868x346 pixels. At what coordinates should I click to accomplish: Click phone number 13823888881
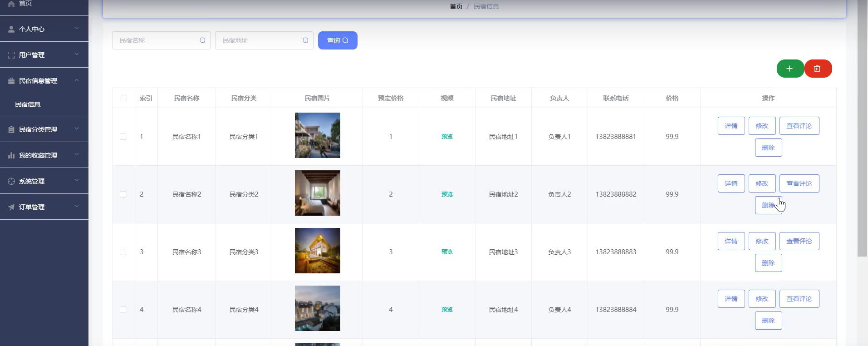pos(616,137)
